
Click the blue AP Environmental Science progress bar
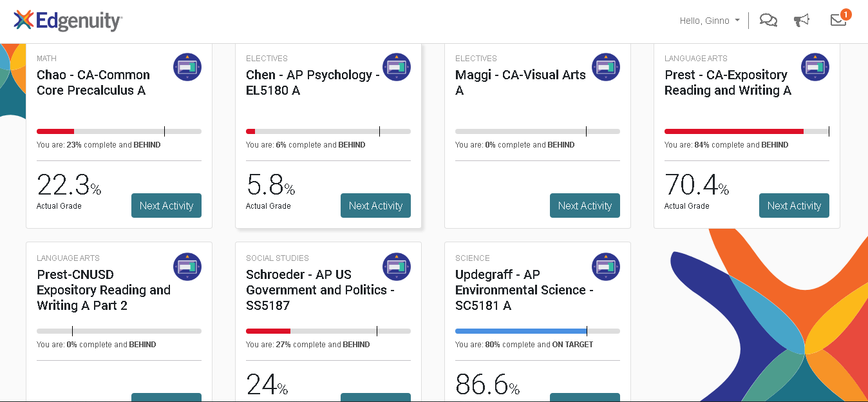(538, 331)
